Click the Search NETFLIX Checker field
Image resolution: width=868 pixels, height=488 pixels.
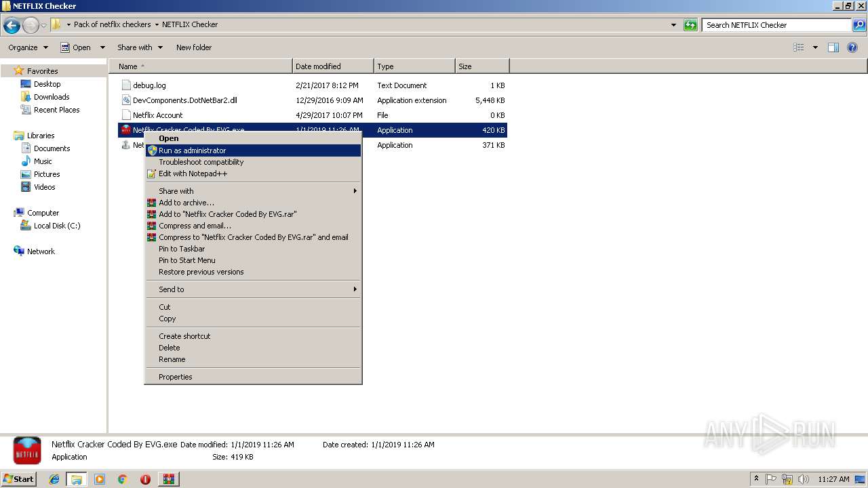[776, 25]
